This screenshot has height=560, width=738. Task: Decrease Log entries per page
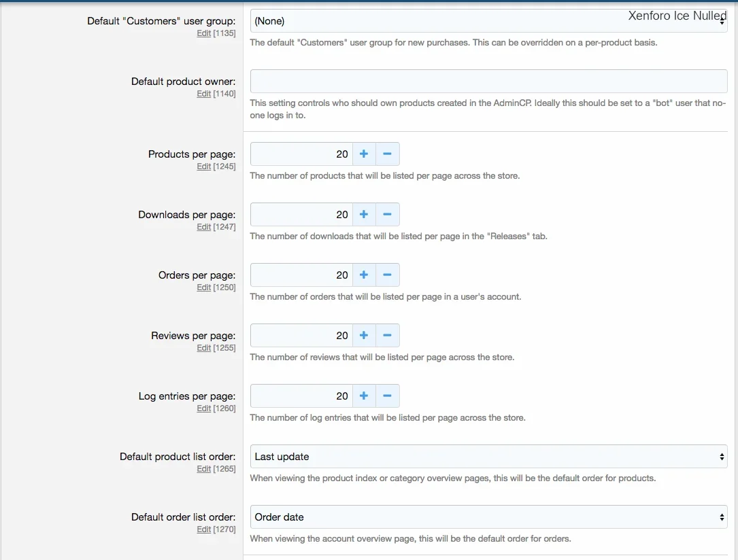click(x=387, y=396)
